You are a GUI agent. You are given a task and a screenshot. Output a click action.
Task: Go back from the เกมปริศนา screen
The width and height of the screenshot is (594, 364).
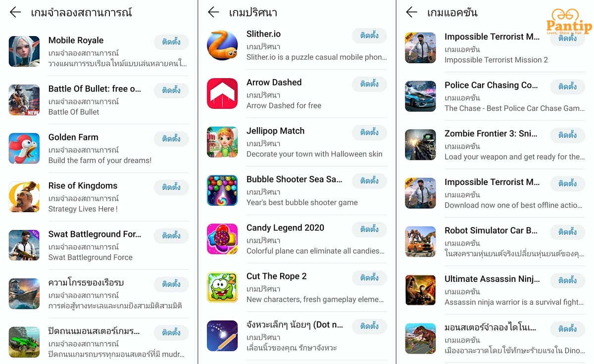213,12
